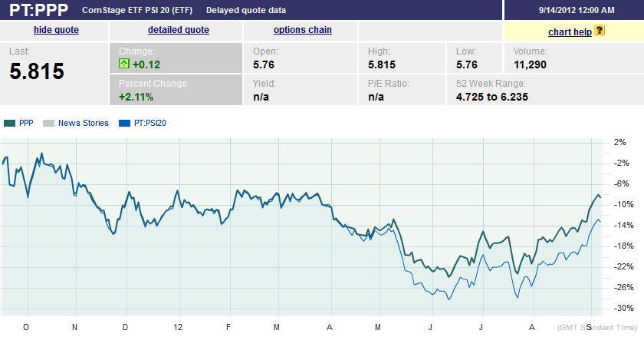
Task: Click the '12' year marker on time axis
Action: [x=178, y=326]
